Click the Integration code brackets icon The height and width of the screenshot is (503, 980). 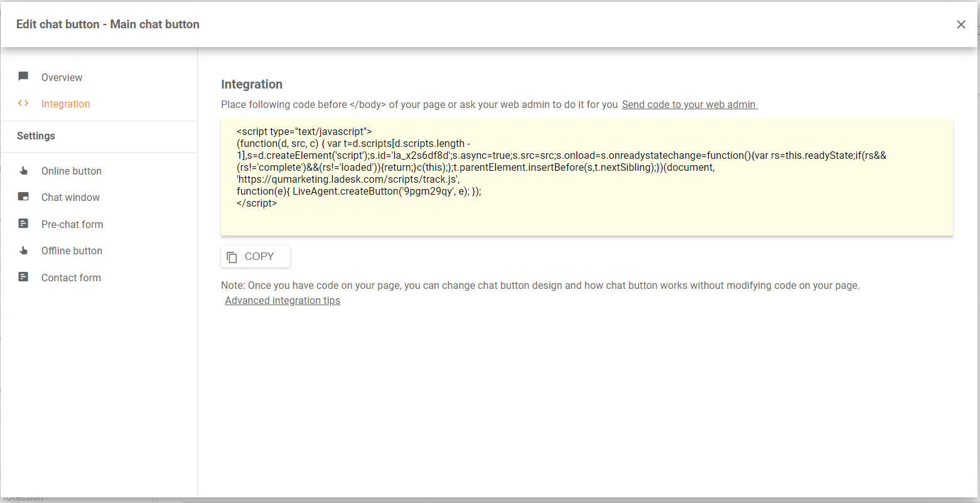click(23, 104)
